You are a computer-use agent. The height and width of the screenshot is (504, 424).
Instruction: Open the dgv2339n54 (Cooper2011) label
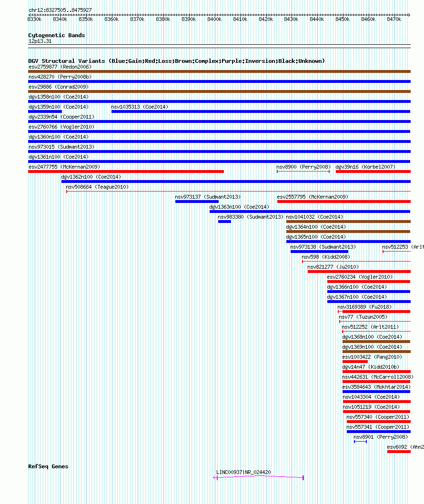(x=61, y=117)
